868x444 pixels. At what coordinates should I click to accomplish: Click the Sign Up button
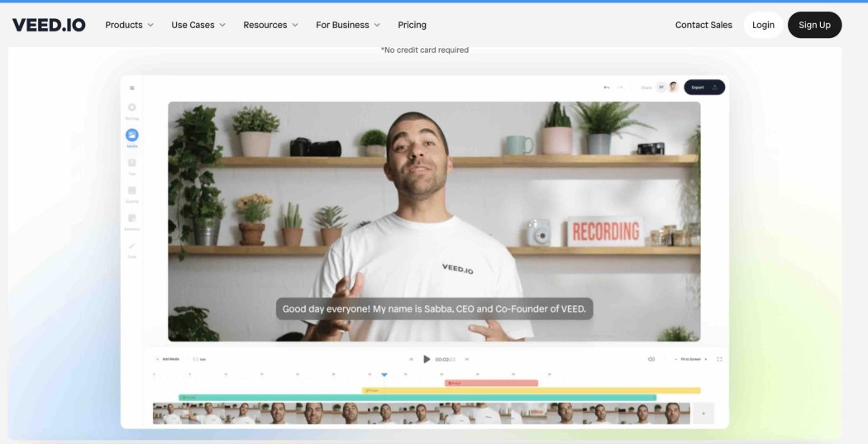[x=814, y=25]
